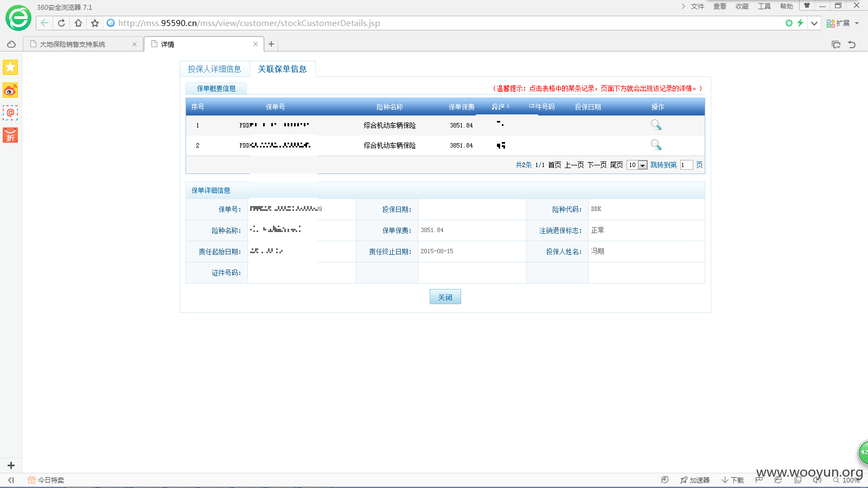This screenshot has height=488, width=868.
Task: Select 综合机动车辆保险 in row 2
Action: coord(390,145)
